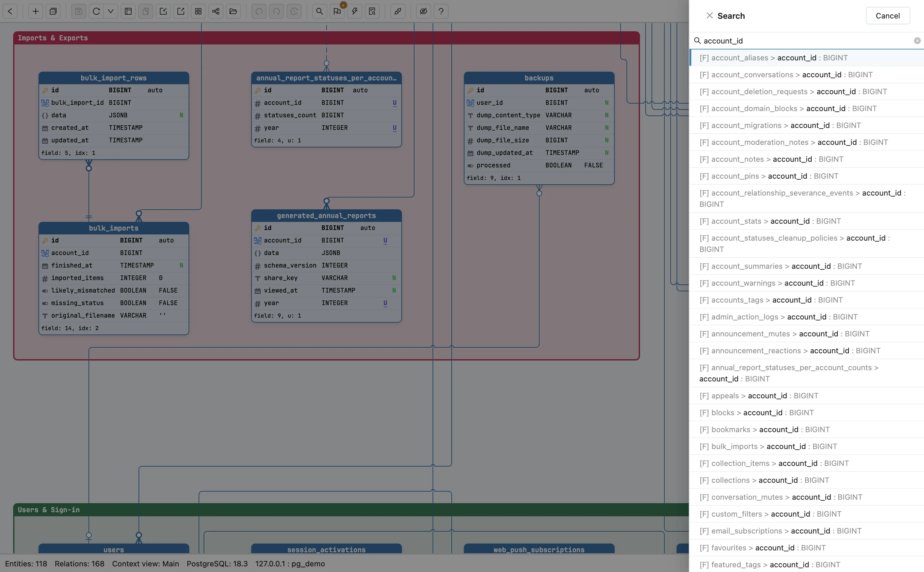This screenshot has height=572, width=924.
Task: Click the lightning bolt toolbar icon
Action: pyautogui.click(x=355, y=11)
